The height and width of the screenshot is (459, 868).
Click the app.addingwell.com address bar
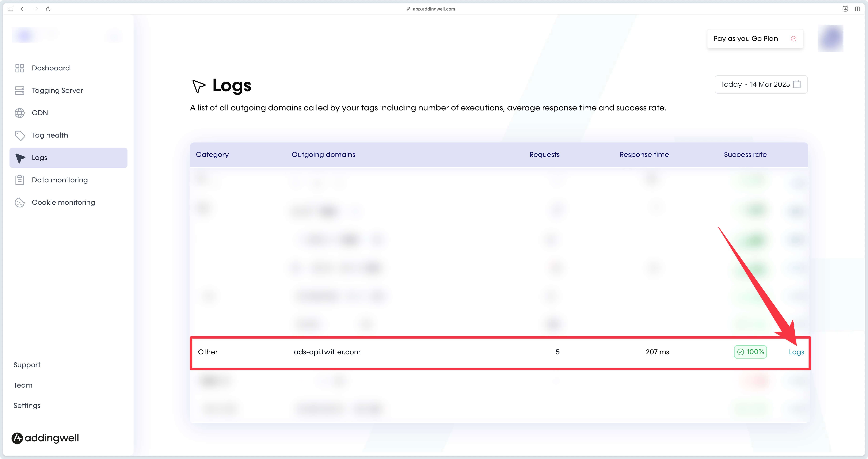click(x=430, y=9)
